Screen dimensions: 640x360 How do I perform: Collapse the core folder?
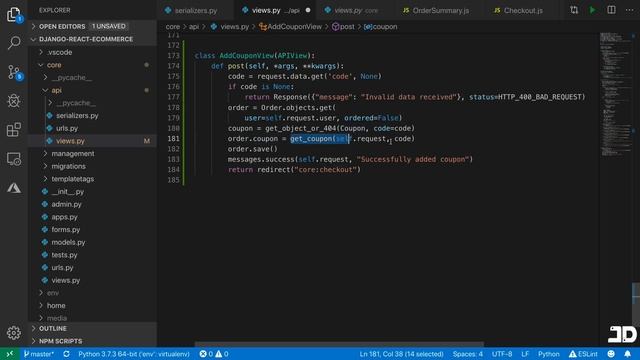point(92,65)
